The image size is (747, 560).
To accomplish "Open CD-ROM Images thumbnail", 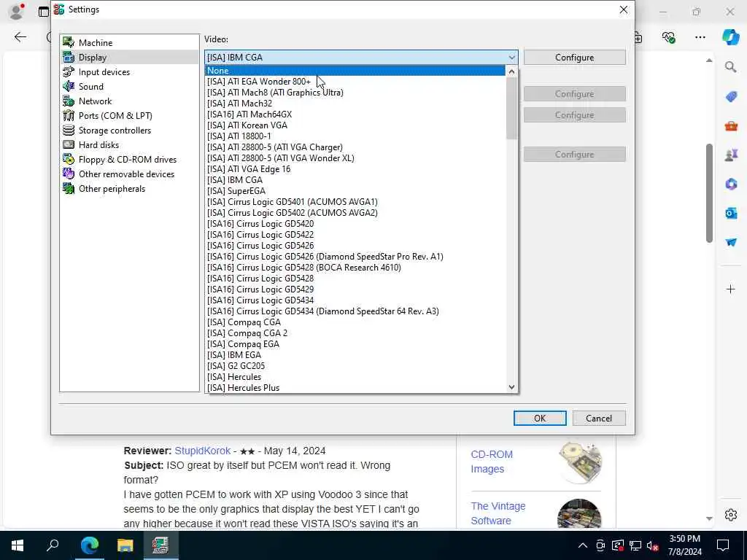I will 580,462.
